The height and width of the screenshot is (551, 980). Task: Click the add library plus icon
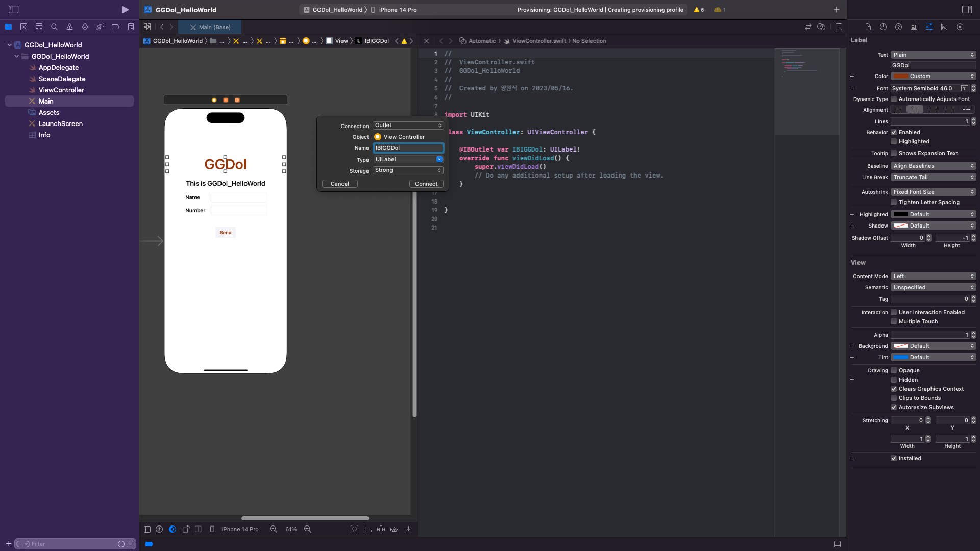point(836,10)
